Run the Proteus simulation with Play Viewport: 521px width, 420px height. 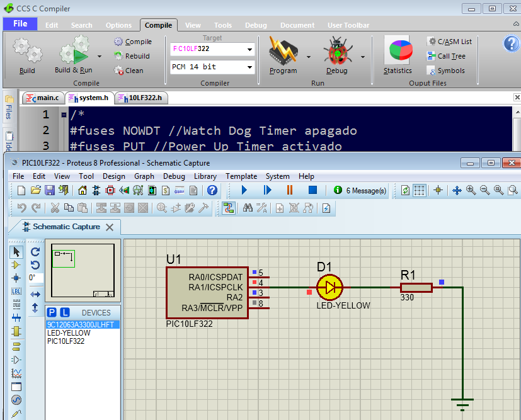tap(244, 190)
